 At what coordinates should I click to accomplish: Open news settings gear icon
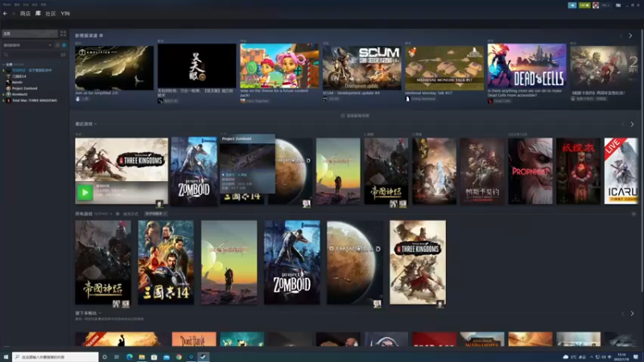tap(101, 35)
